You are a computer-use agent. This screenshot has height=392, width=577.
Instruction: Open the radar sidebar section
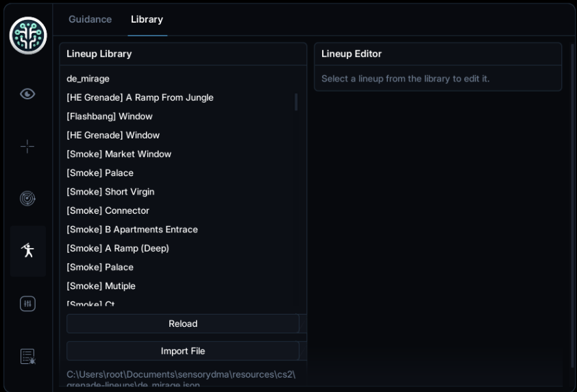(27, 199)
